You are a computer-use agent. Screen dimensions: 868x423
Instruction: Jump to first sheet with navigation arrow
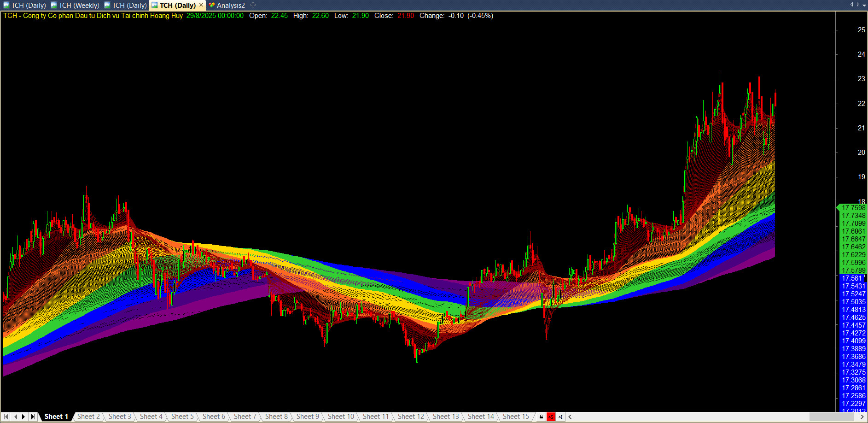pos(6,417)
